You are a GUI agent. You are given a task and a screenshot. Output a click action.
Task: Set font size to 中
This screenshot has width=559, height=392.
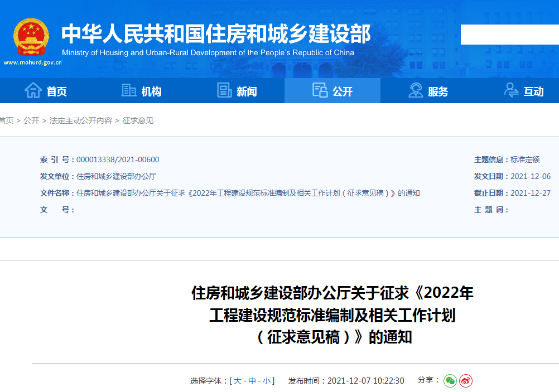pyautogui.click(x=252, y=381)
